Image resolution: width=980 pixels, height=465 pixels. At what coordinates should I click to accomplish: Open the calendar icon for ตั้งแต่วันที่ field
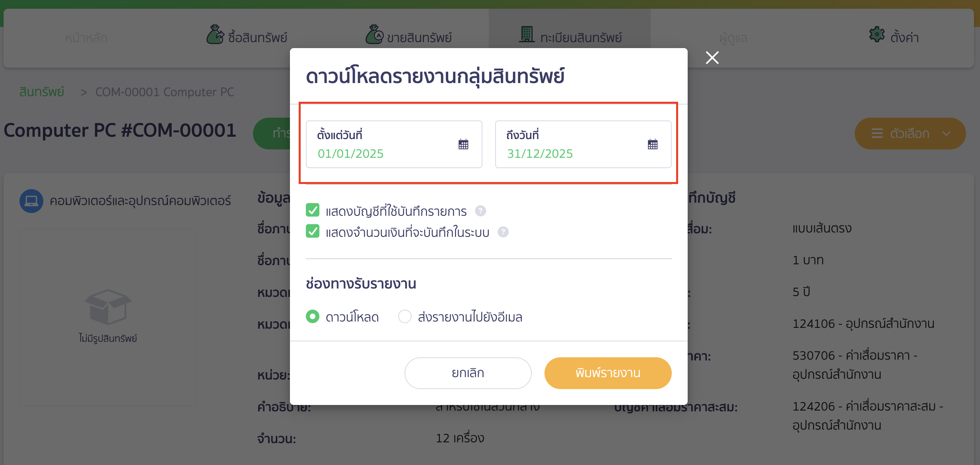coord(463,144)
